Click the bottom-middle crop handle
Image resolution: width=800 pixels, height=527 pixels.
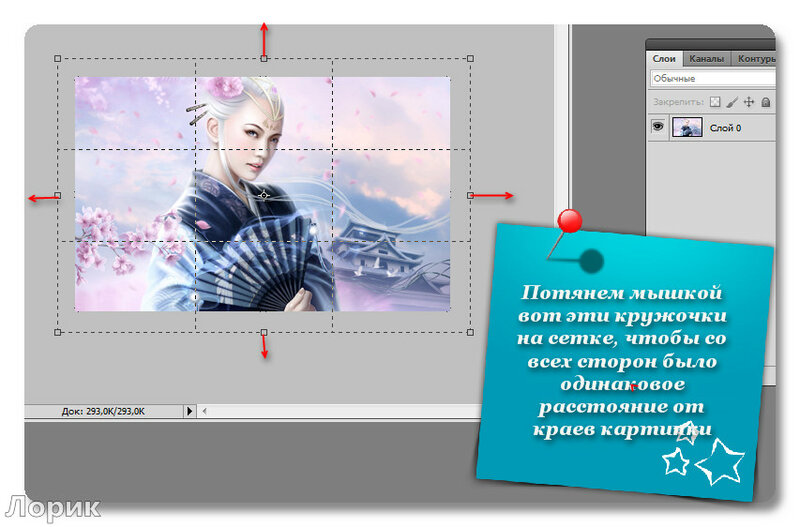pyautogui.click(x=264, y=332)
